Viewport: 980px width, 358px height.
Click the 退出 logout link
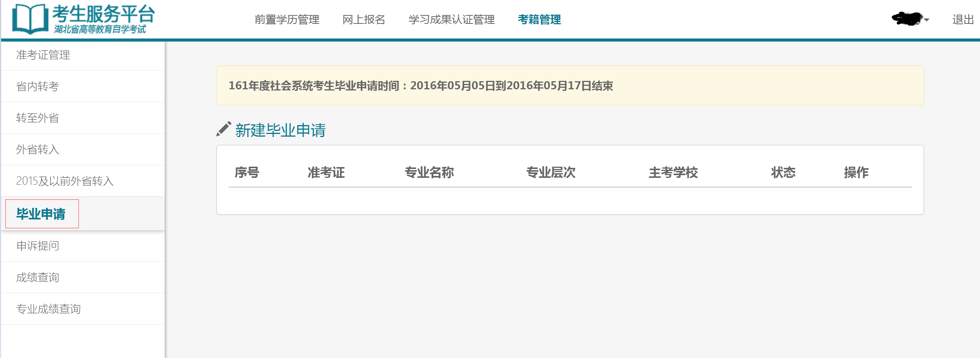[x=963, y=20]
